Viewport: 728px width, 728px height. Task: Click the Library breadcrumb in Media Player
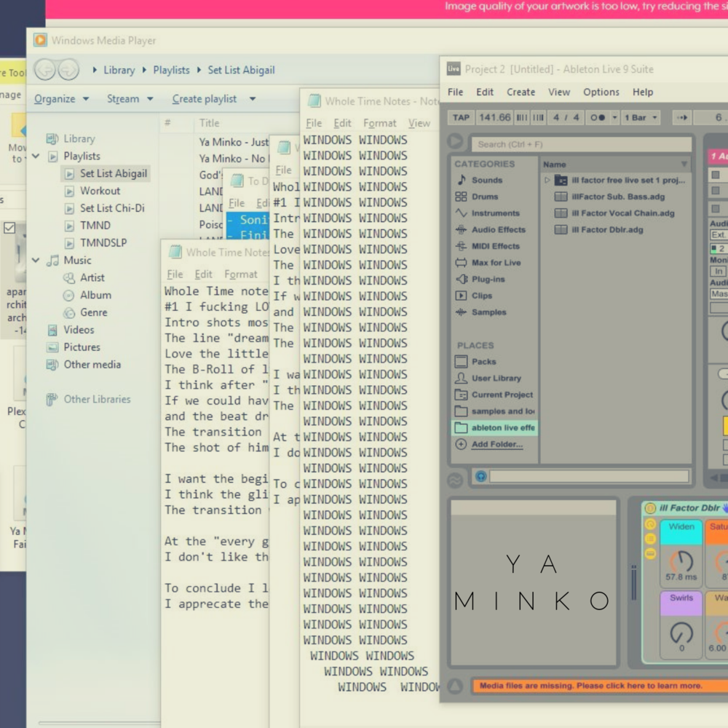[119, 70]
